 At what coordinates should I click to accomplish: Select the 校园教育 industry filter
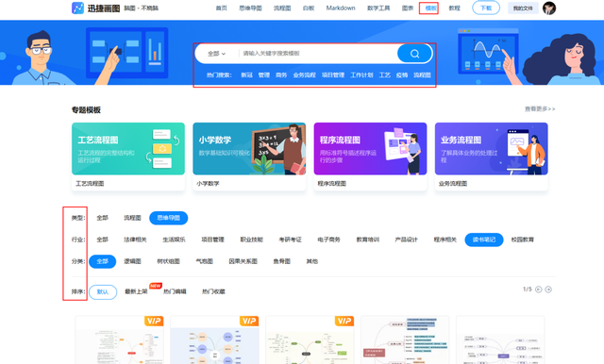(x=523, y=240)
